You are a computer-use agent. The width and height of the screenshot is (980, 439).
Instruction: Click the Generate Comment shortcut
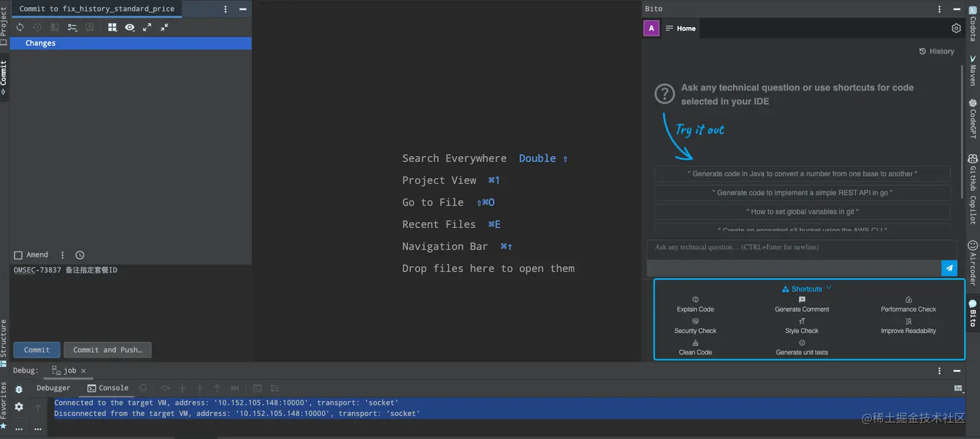802,305
